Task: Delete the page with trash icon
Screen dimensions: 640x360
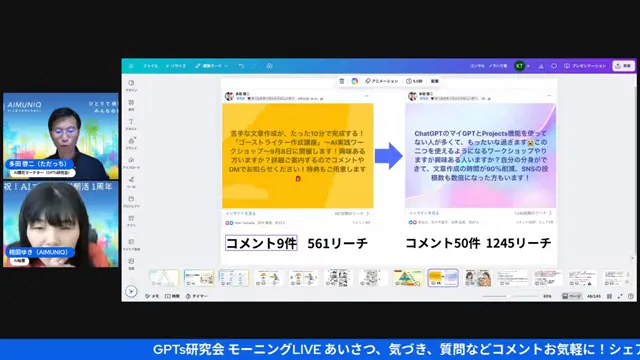Action: pyautogui.click(x=342, y=81)
